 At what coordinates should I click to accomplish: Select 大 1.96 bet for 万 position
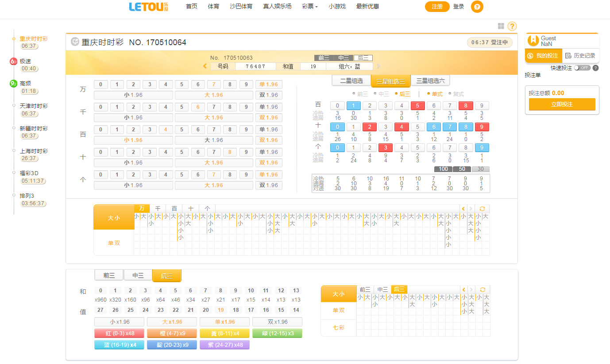pos(214,95)
